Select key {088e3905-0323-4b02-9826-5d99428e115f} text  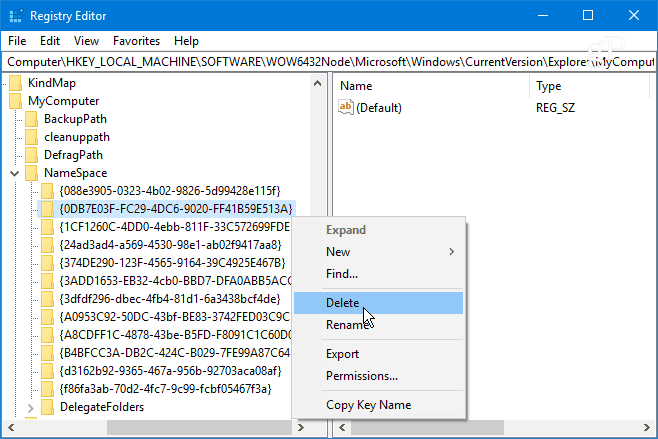170,191
